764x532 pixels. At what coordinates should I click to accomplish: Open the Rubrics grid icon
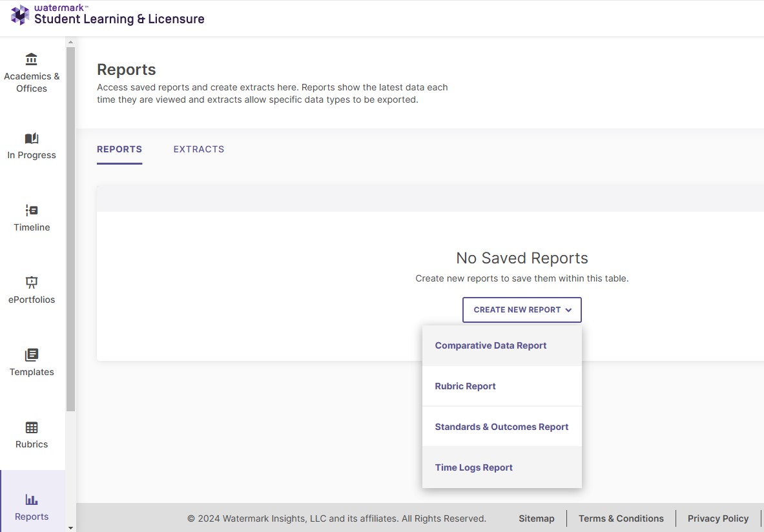click(31, 427)
